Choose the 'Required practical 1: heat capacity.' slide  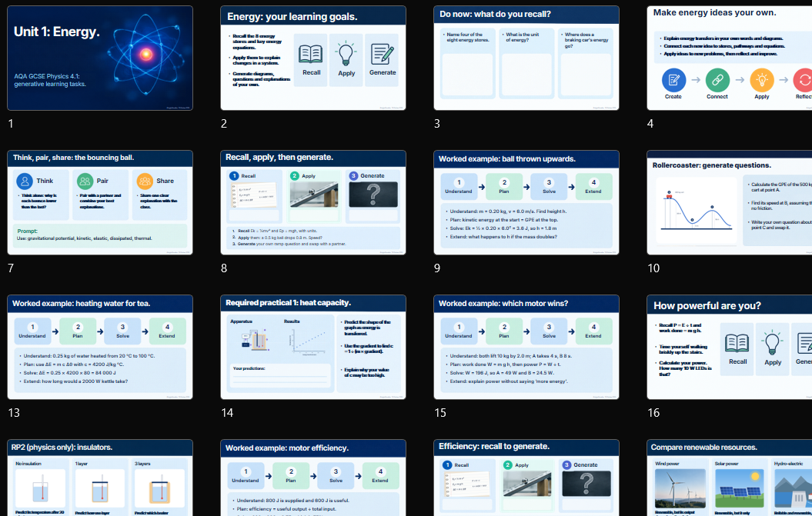313,347
